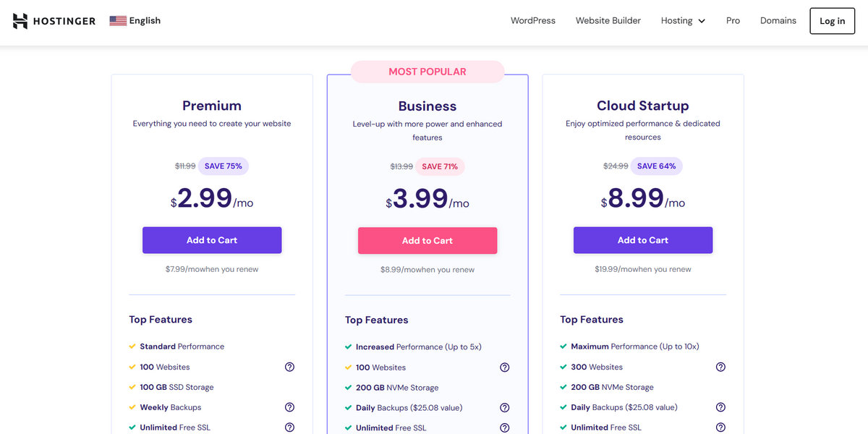Open help icon for Premium Weekly Backups

pyautogui.click(x=289, y=407)
